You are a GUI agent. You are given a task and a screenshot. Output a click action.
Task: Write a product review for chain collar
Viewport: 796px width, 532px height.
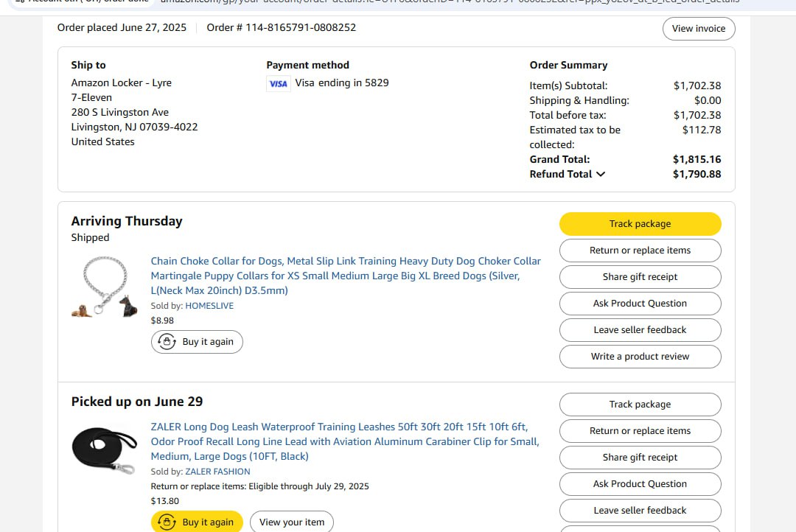[x=640, y=357]
